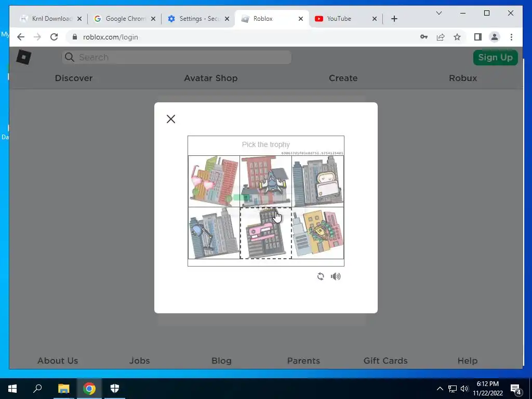Go back to the previous page

[x=21, y=37]
